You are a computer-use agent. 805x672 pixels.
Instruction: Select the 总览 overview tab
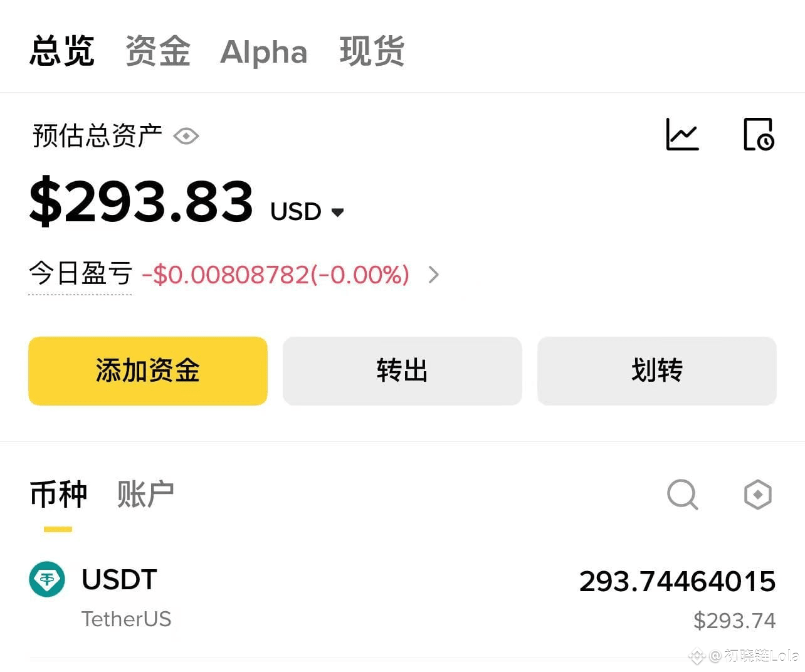[62, 51]
